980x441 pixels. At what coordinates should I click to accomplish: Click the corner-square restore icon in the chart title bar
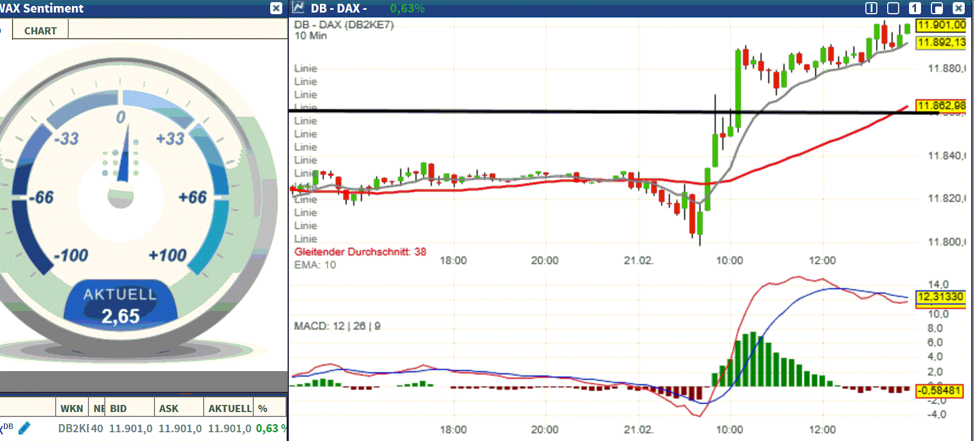tap(937, 8)
